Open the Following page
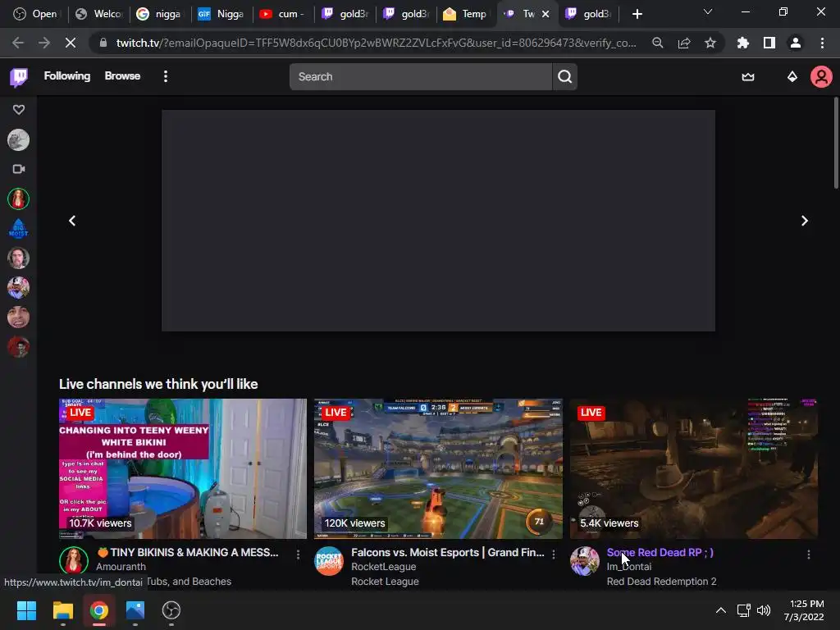 pos(67,76)
